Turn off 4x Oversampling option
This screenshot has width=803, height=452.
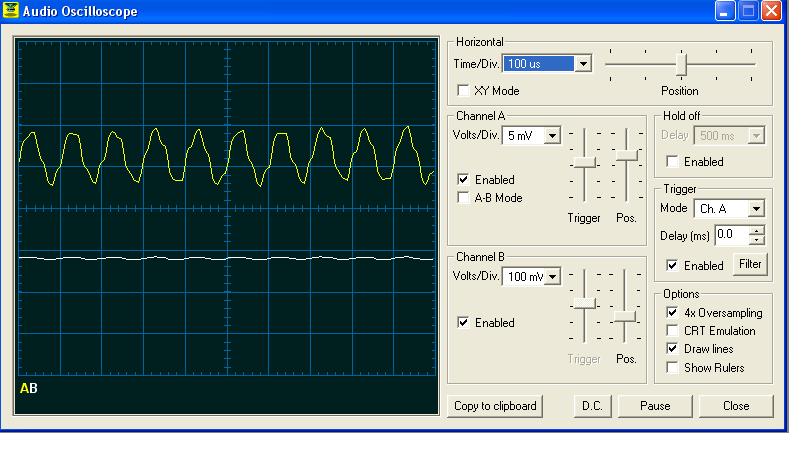click(673, 313)
